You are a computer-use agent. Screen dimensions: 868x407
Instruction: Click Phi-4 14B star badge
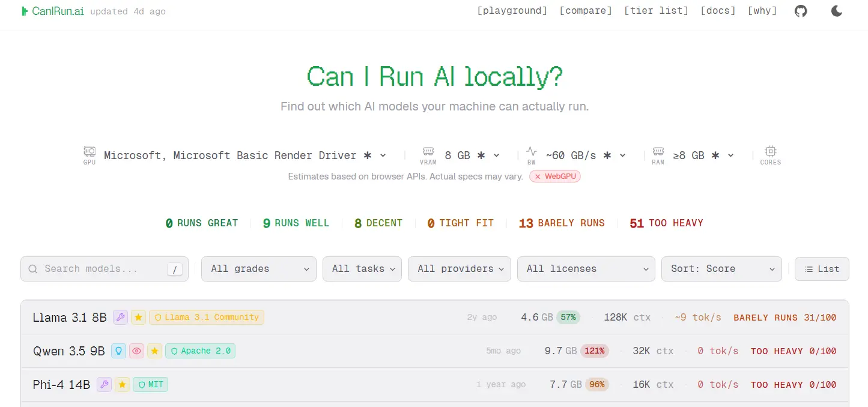pyautogui.click(x=123, y=385)
